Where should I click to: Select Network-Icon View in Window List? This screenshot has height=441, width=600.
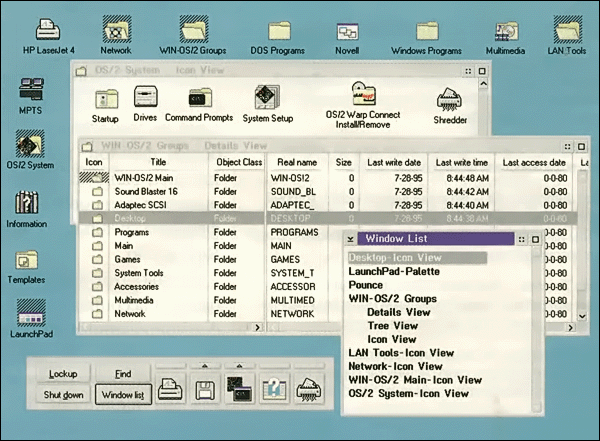pyautogui.click(x=395, y=366)
